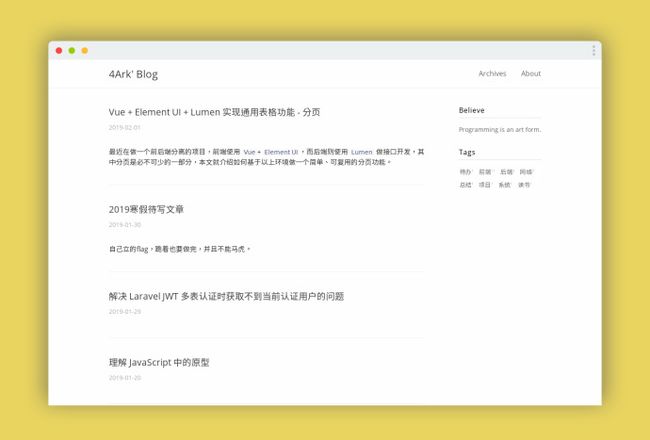The height and width of the screenshot is (440, 650).
Task: Select the 后端 tag
Action: tap(506, 172)
